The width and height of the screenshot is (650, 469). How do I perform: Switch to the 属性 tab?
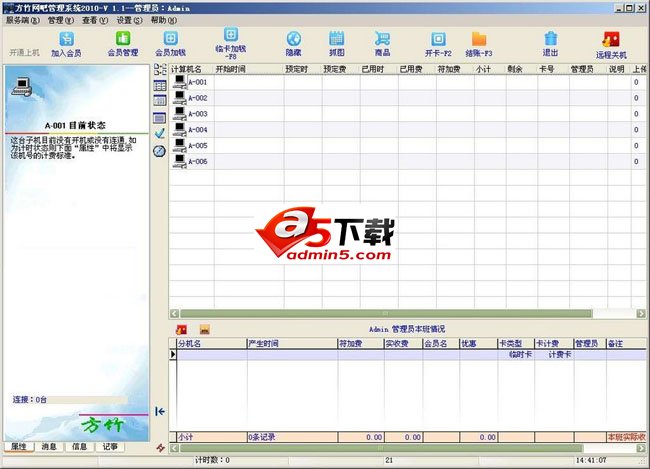point(19,447)
